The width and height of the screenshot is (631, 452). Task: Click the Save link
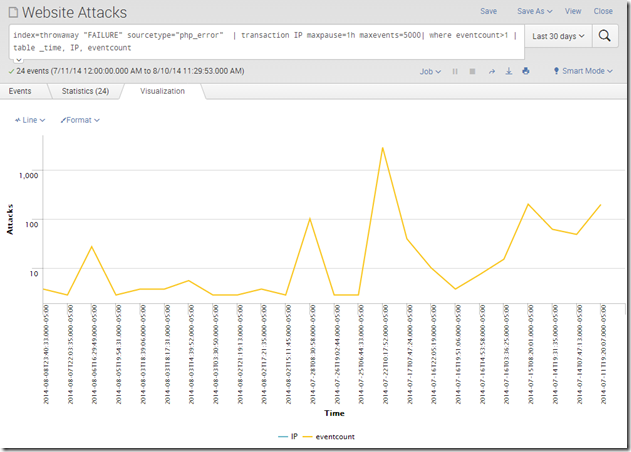point(488,11)
